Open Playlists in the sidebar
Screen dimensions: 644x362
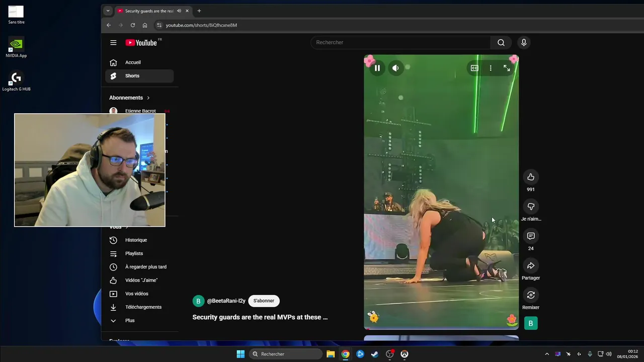click(x=139, y=253)
